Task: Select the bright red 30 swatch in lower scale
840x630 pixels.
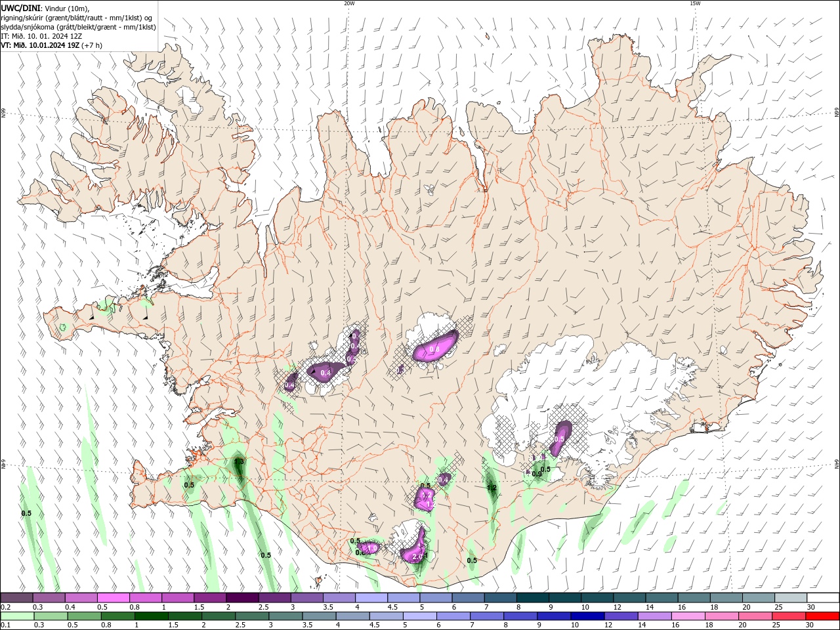Action: (823, 616)
